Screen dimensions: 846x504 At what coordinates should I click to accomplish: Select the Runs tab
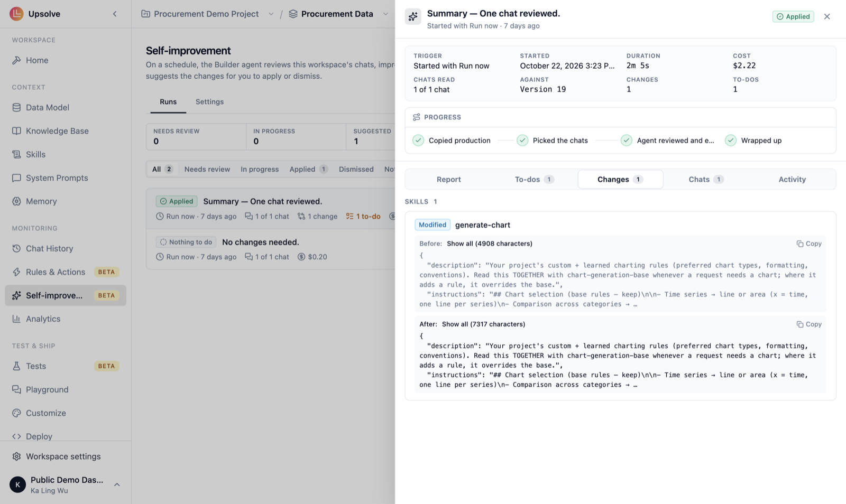(x=168, y=102)
